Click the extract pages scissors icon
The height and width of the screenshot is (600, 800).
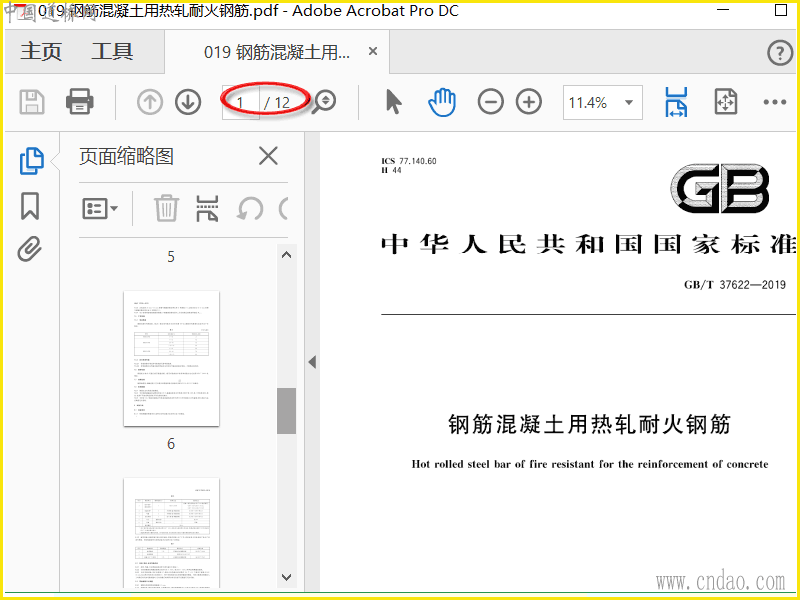pos(207,208)
